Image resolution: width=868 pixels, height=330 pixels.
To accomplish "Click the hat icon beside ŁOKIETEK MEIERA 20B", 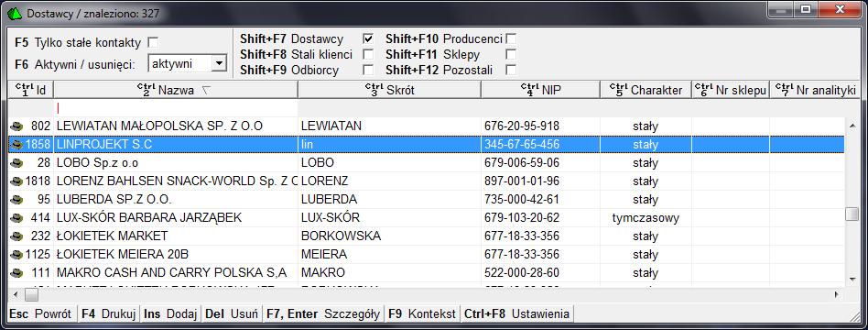I will pyautogui.click(x=16, y=255).
